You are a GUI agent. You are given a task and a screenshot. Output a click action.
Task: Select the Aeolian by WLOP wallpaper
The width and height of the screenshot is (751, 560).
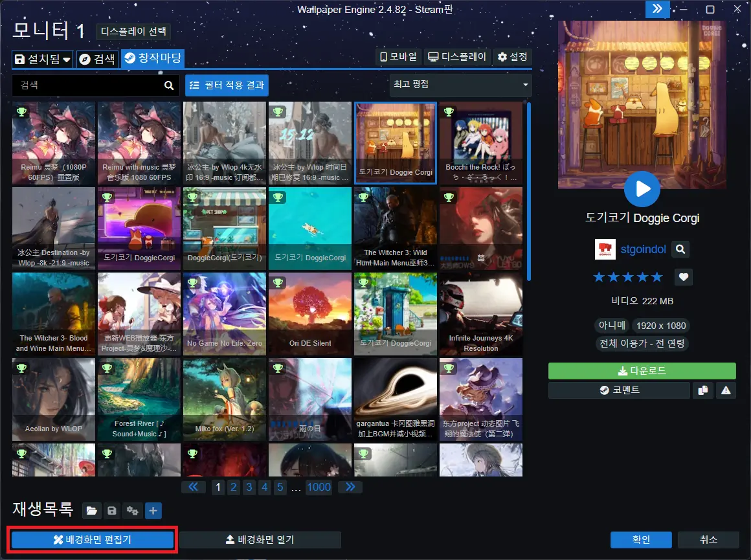(x=54, y=399)
